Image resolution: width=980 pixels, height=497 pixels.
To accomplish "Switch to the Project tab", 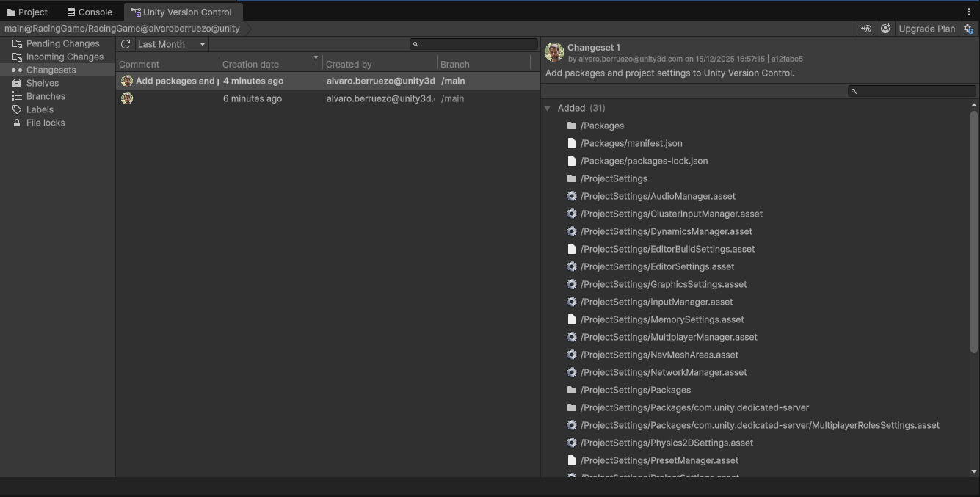I will 27,12.
